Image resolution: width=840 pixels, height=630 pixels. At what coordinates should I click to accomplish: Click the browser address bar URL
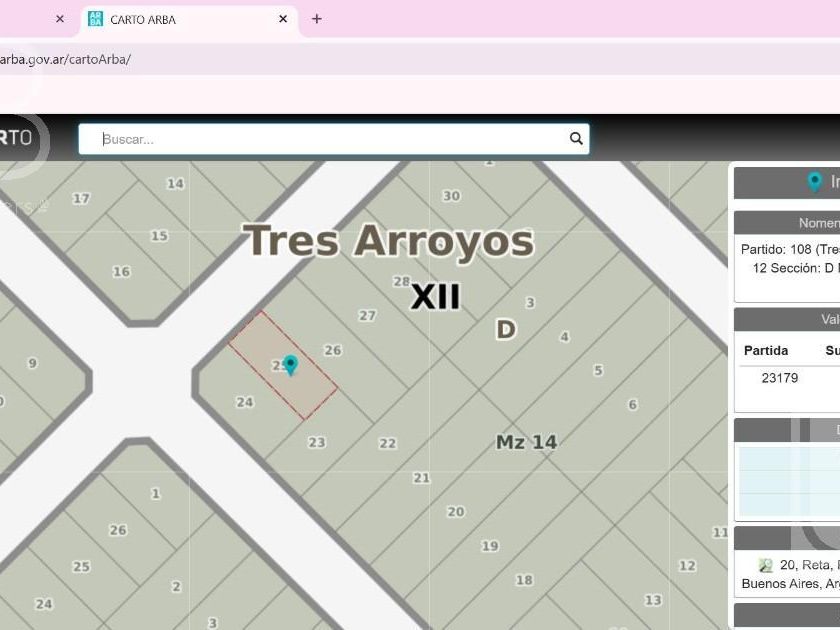coord(65,59)
